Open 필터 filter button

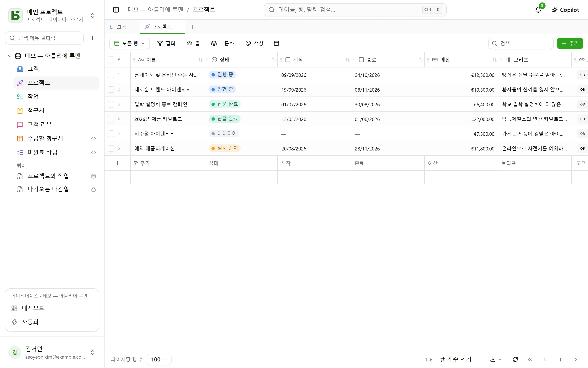(166, 43)
